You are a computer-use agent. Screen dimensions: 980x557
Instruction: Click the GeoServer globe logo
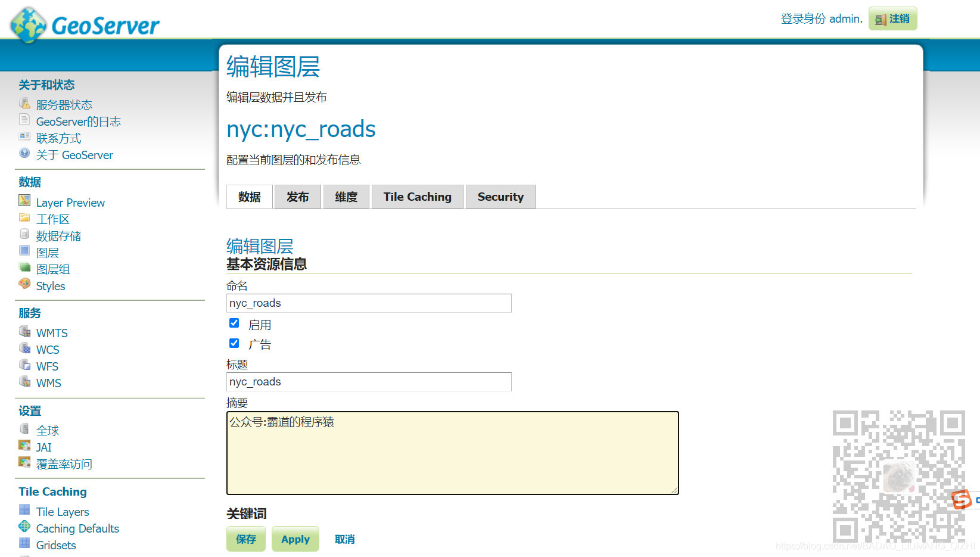(x=28, y=25)
